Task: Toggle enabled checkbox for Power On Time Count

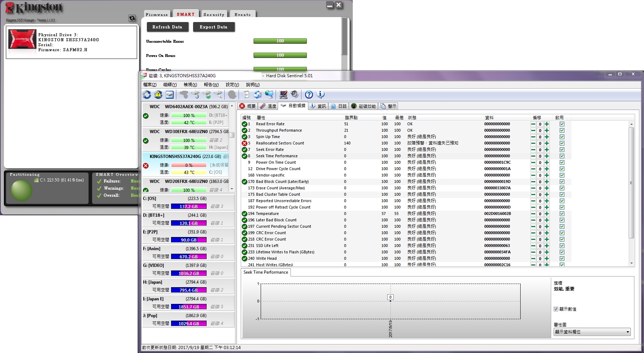Action: (562, 163)
